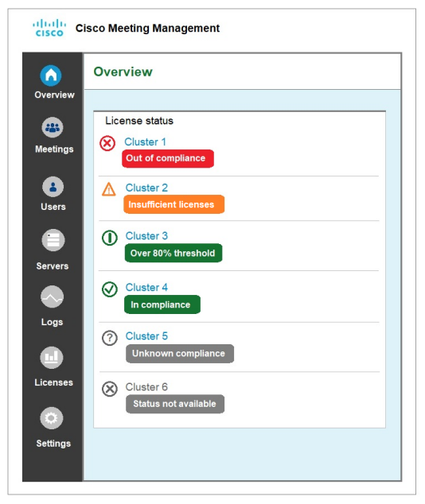
Task: Click the orange warning triangle for Cluster 2
Action: pyautogui.click(x=109, y=189)
